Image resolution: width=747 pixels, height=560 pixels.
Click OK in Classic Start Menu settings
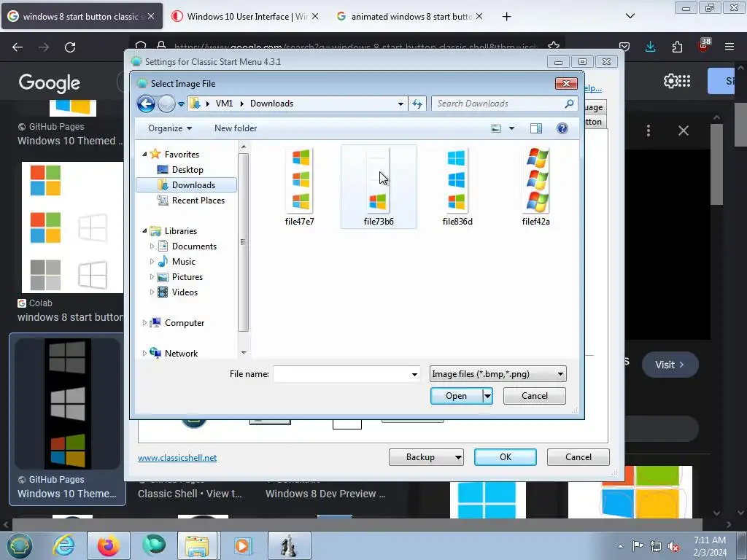[x=506, y=457]
